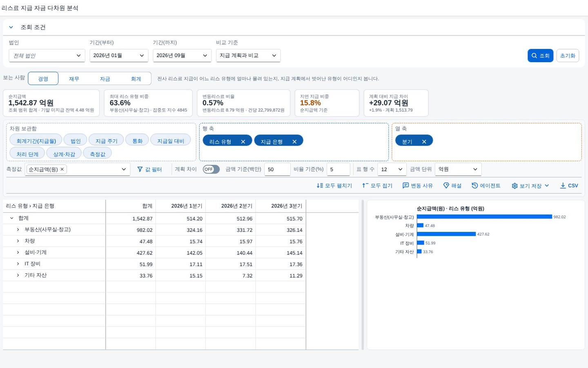Expand the 설비·기계 row
Screen dimensions: 588x368
(18, 253)
